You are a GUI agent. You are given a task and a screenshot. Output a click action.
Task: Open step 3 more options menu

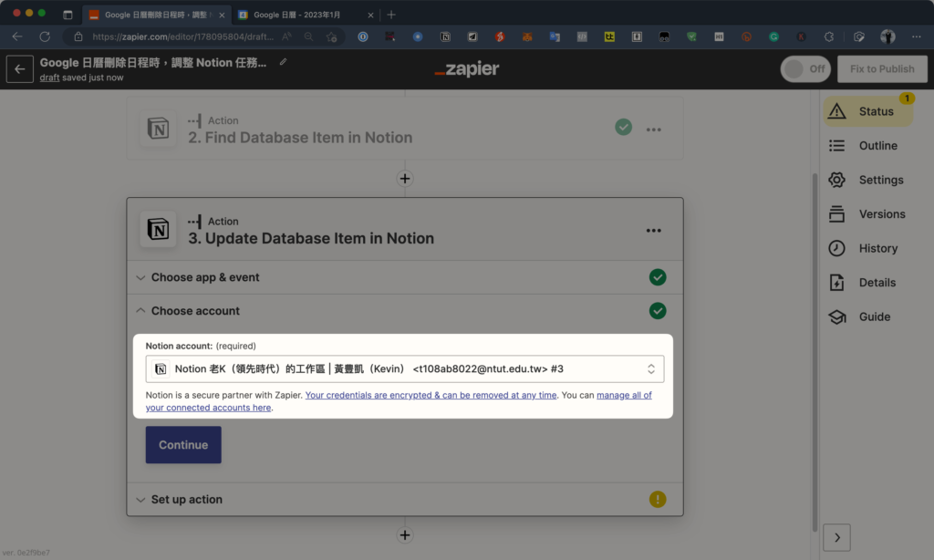point(653,231)
